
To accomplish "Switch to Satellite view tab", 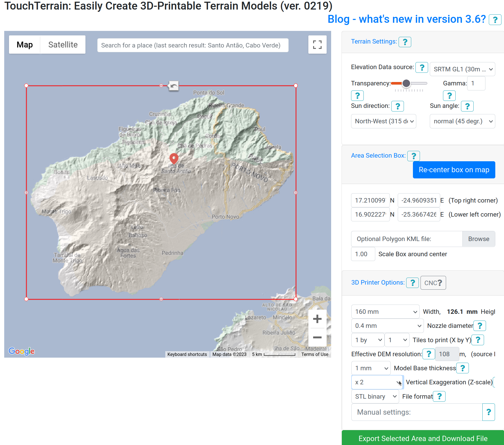I will coord(63,45).
